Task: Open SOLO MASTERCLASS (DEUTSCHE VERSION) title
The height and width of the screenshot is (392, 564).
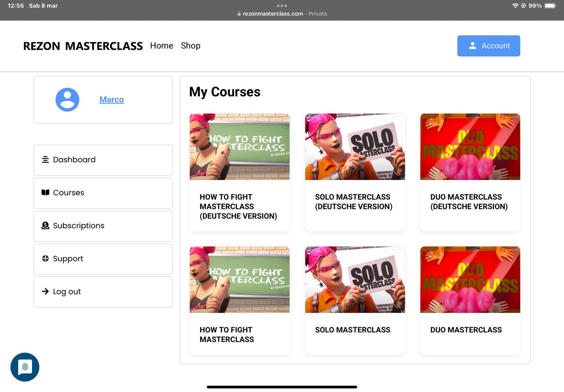Action: pyautogui.click(x=353, y=202)
